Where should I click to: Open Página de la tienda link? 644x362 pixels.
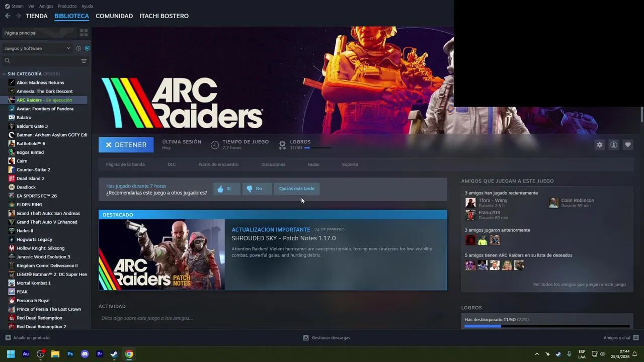pos(125,164)
